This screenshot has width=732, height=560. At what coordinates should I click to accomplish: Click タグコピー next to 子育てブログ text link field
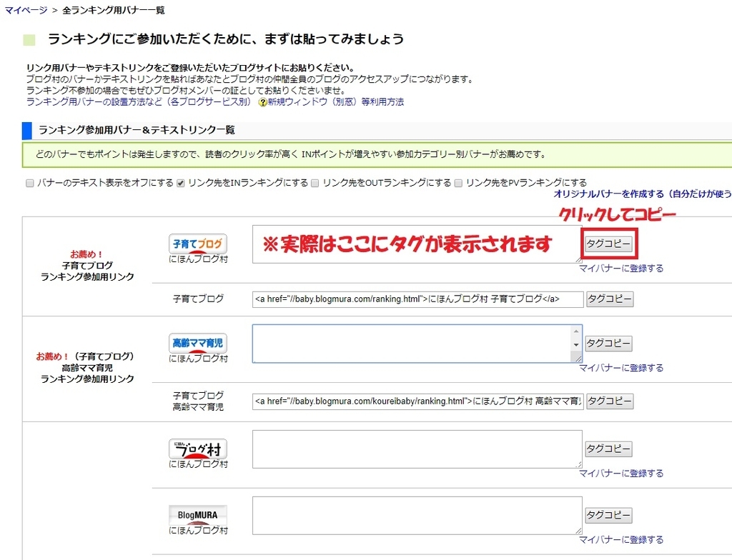tap(610, 299)
